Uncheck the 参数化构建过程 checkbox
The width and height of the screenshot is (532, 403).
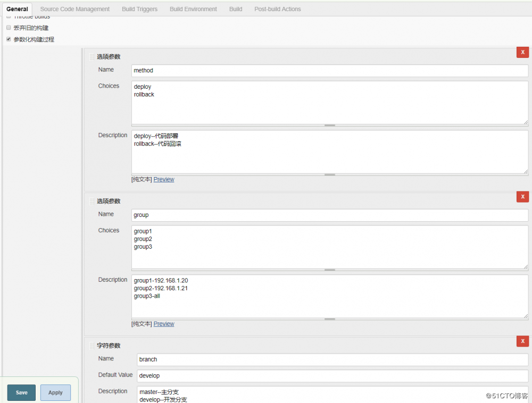coord(8,39)
